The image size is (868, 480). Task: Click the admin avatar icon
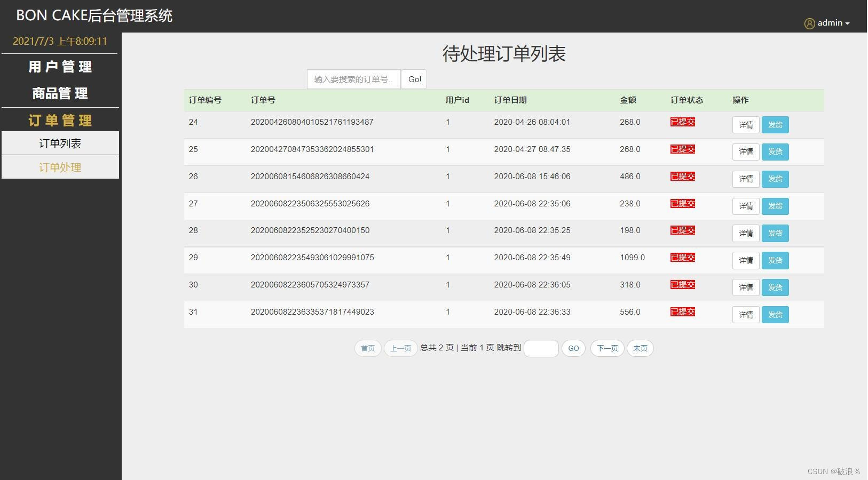pyautogui.click(x=810, y=23)
